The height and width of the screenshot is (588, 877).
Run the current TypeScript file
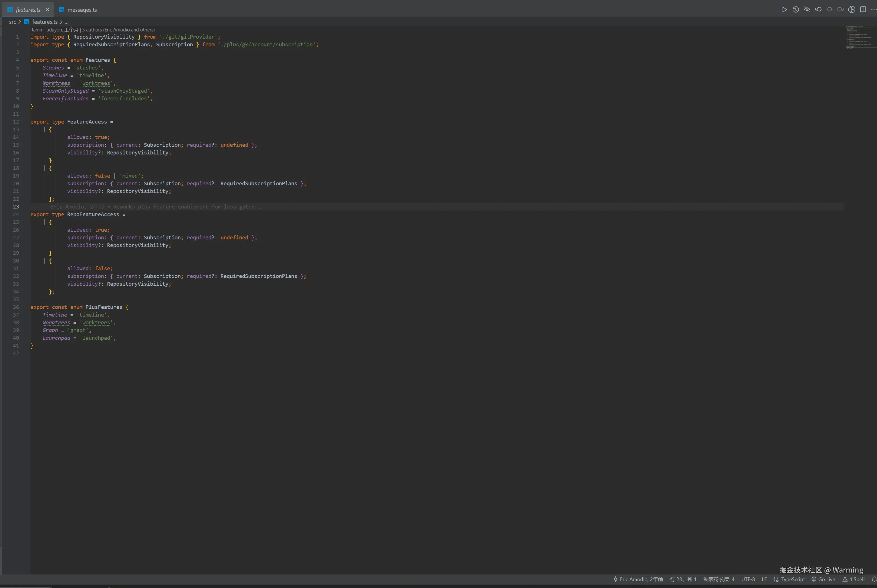click(x=785, y=9)
